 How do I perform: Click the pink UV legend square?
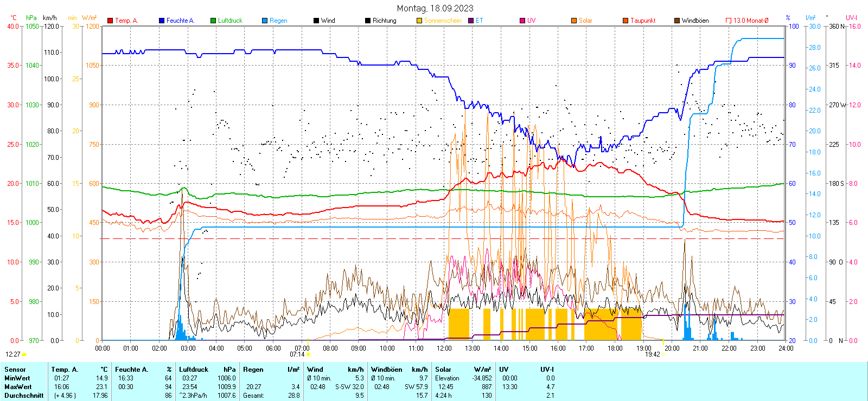[522, 21]
